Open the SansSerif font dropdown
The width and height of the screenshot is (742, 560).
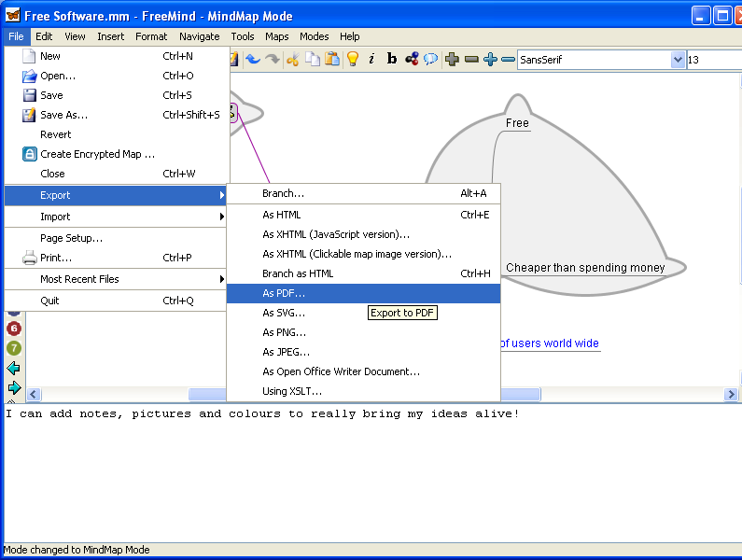[678, 60]
